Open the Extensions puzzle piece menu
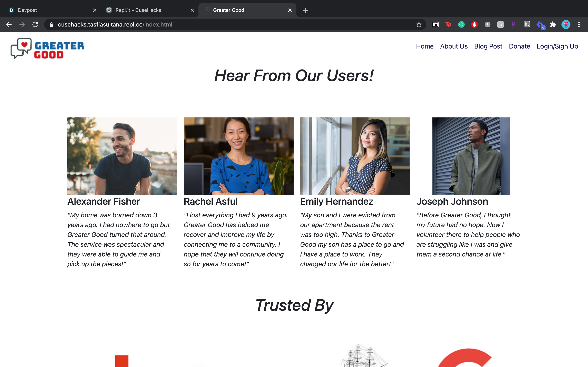The height and width of the screenshot is (367, 588). pyautogui.click(x=553, y=24)
